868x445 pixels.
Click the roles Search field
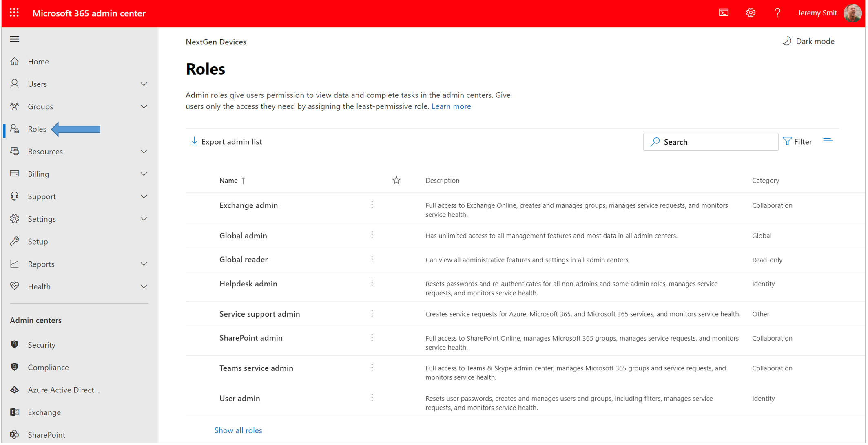[x=711, y=142]
